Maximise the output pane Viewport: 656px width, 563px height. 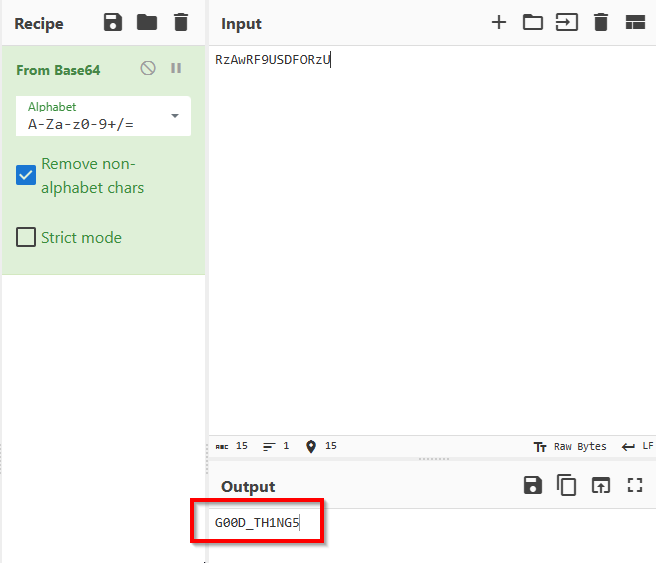pos(635,486)
